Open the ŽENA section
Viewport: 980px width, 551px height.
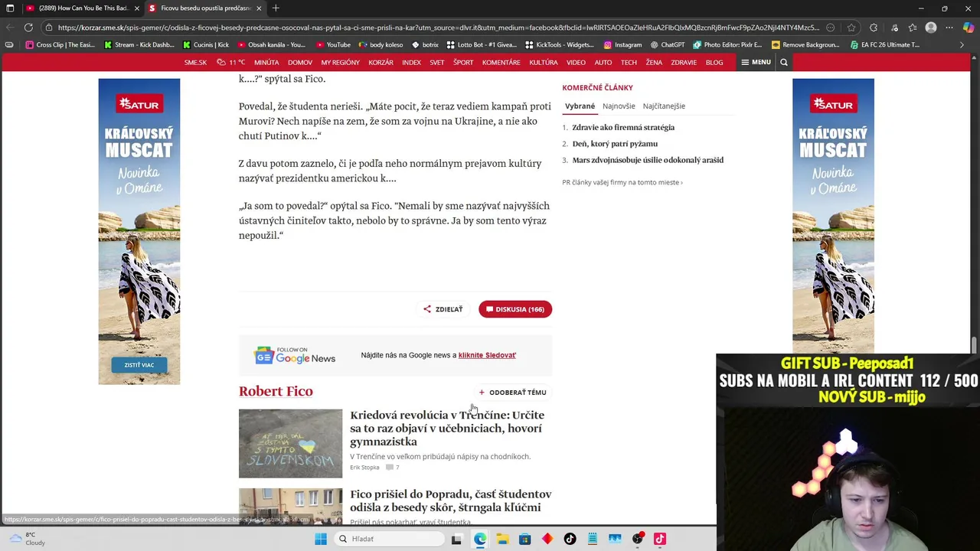(x=654, y=62)
